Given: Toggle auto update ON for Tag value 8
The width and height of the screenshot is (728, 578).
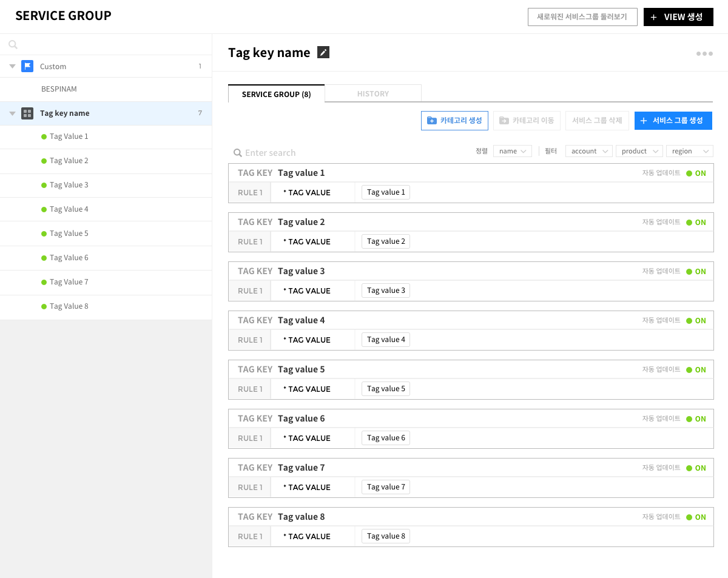Looking at the screenshot, I should click(x=696, y=517).
